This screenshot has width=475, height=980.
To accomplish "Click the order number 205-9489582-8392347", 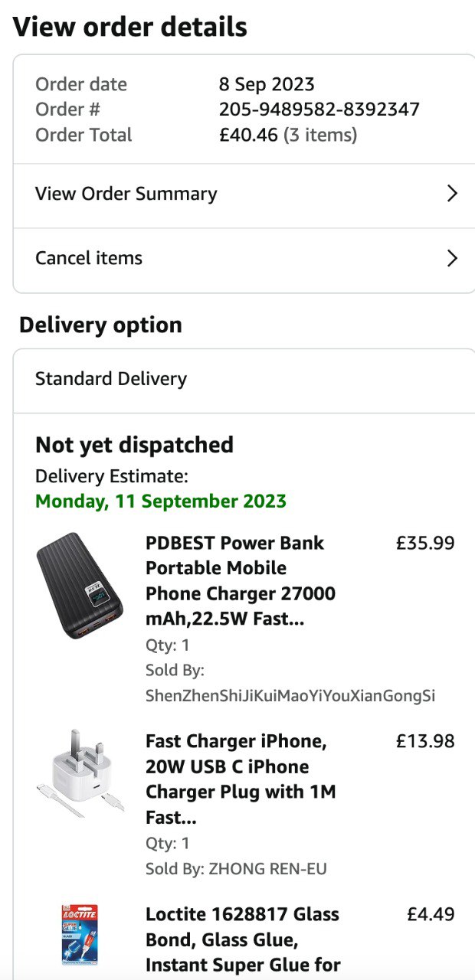I will [319, 109].
